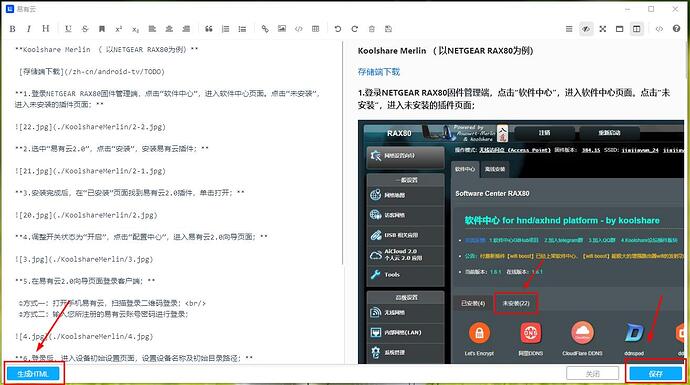Click the '**5.在易有云2.0向导页面登录客户端' line
Image resolution: width=690 pixels, height=385 pixels.
(x=85, y=281)
